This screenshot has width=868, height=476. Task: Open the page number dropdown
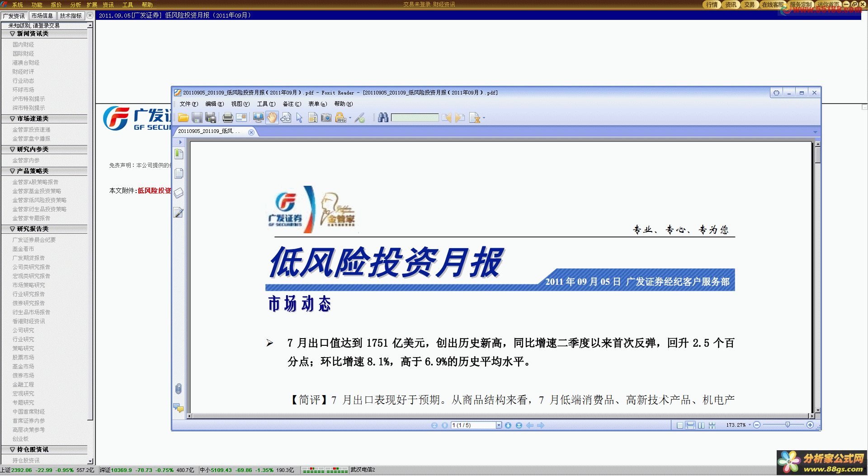point(499,425)
